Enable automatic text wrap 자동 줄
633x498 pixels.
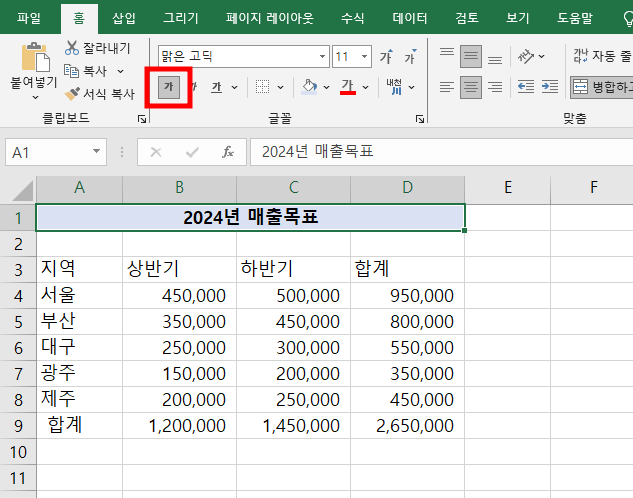click(x=602, y=56)
